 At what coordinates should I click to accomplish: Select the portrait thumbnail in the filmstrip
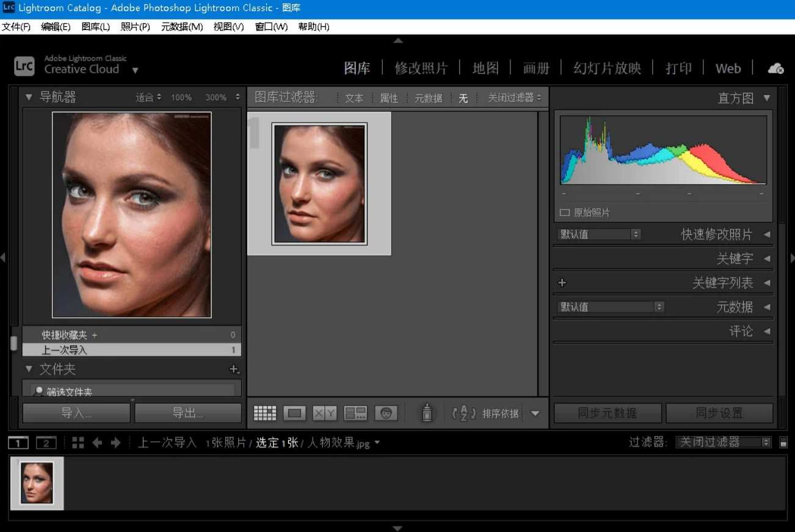37,482
